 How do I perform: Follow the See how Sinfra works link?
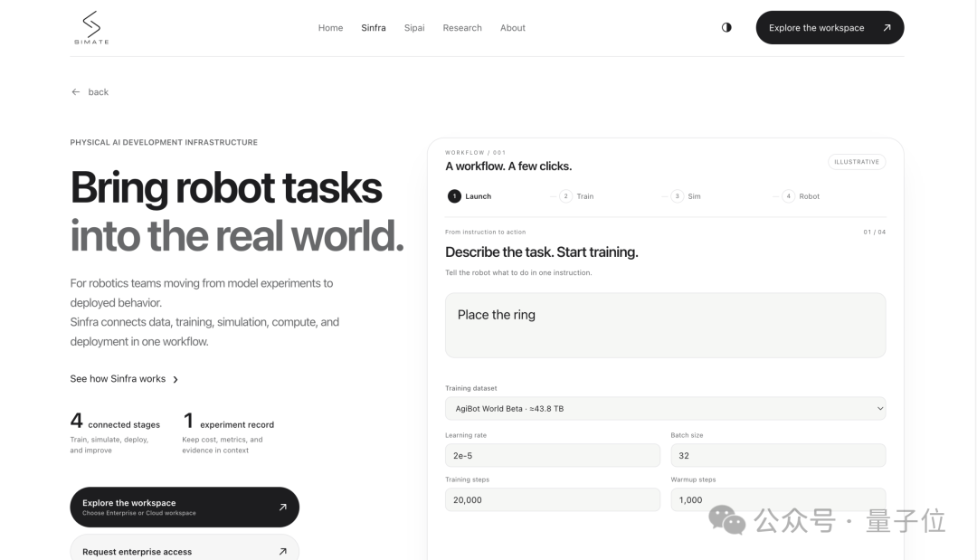(x=124, y=379)
